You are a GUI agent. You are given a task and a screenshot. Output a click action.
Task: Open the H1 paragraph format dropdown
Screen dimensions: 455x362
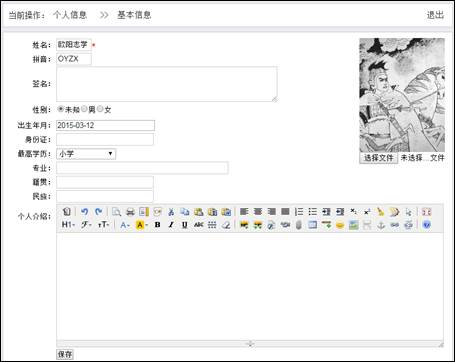coord(68,225)
